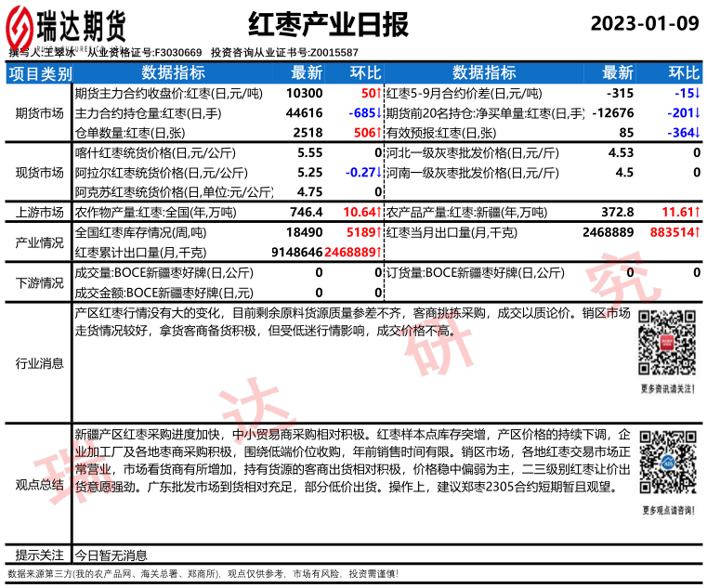Select the 产业情况 category cell
This screenshot has height=588, width=707.
(39, 242)
